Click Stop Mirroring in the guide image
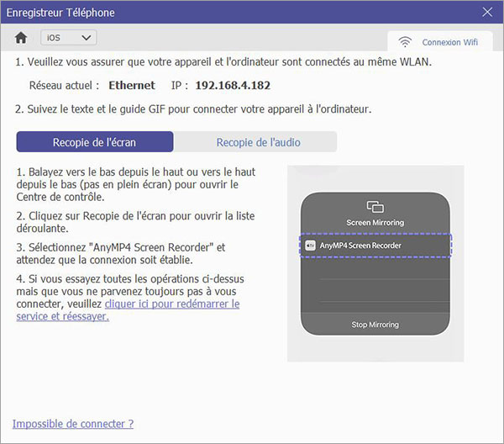Screen dimensions: 504x444 [375, 325]
